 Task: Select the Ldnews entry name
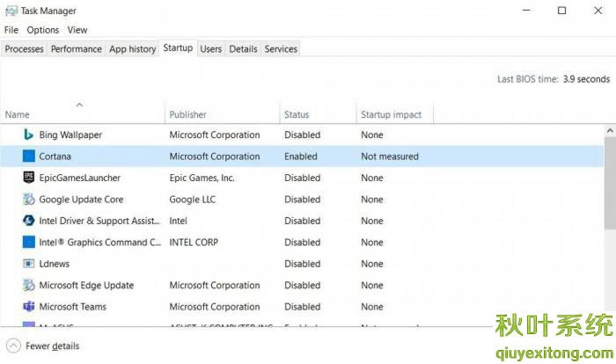click(55, 264)
